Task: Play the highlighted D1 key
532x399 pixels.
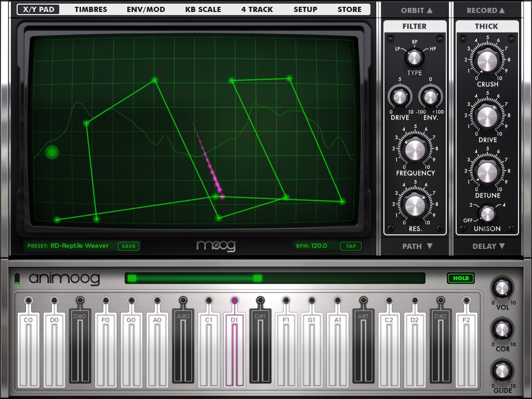Action: (x=234, y=350)
